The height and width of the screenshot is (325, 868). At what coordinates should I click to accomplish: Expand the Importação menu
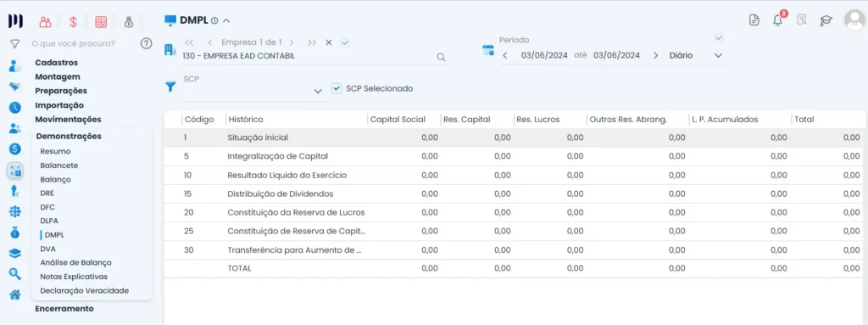point(59,105)
